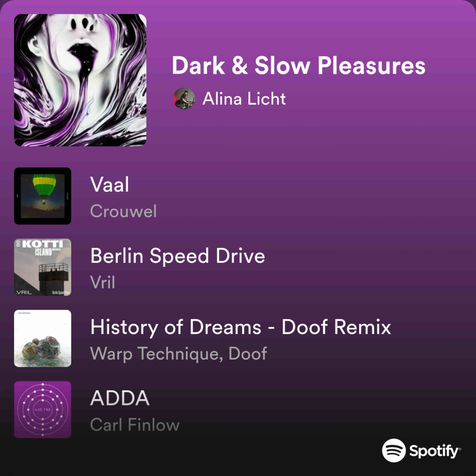Open the Dark & Slow Pleasures cover art

80,80
